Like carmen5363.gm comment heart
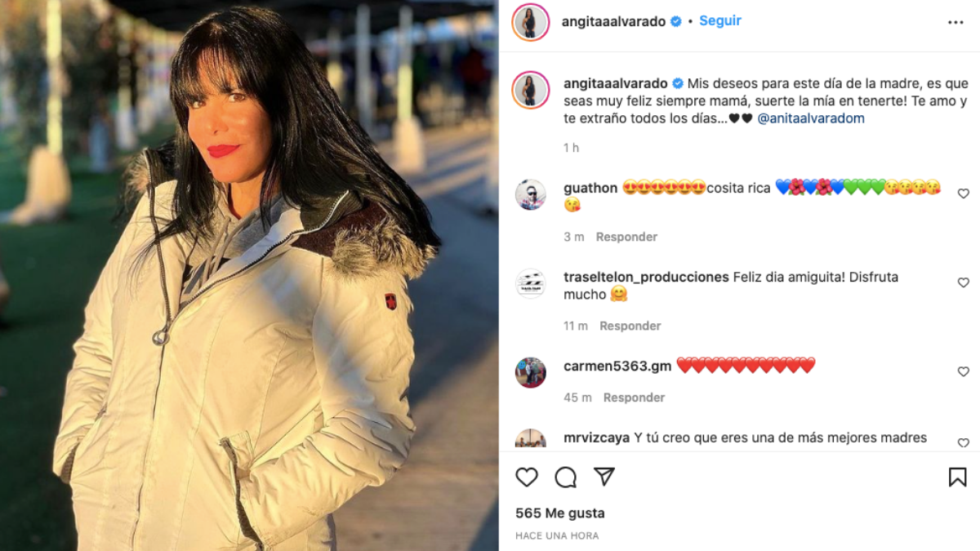The width and height of the screenshot is (980, 551). pyautogui.click(x=963, y=372)
